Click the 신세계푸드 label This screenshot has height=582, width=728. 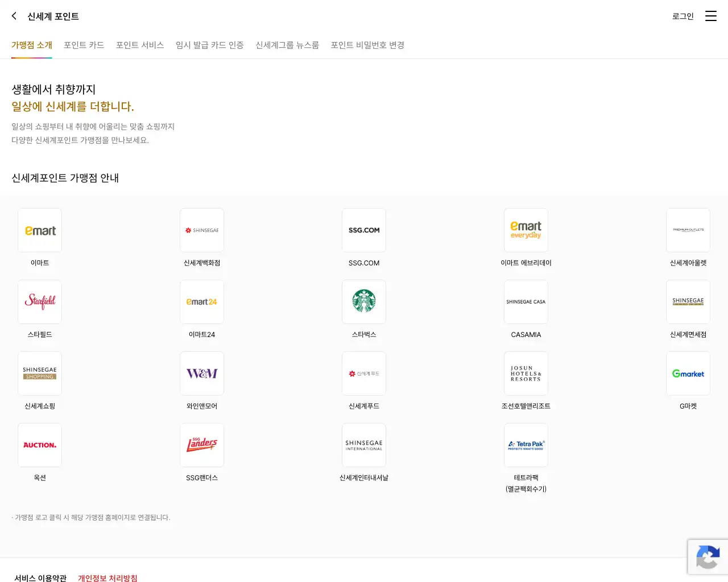coord(364,406)
